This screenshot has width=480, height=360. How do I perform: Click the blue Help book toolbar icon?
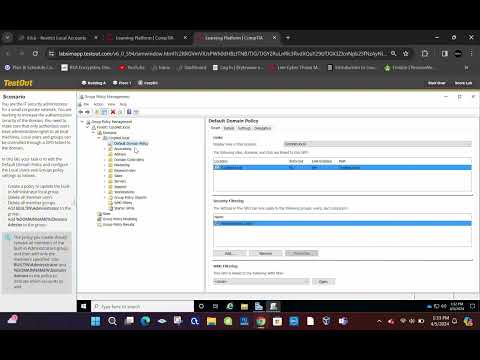129,112
